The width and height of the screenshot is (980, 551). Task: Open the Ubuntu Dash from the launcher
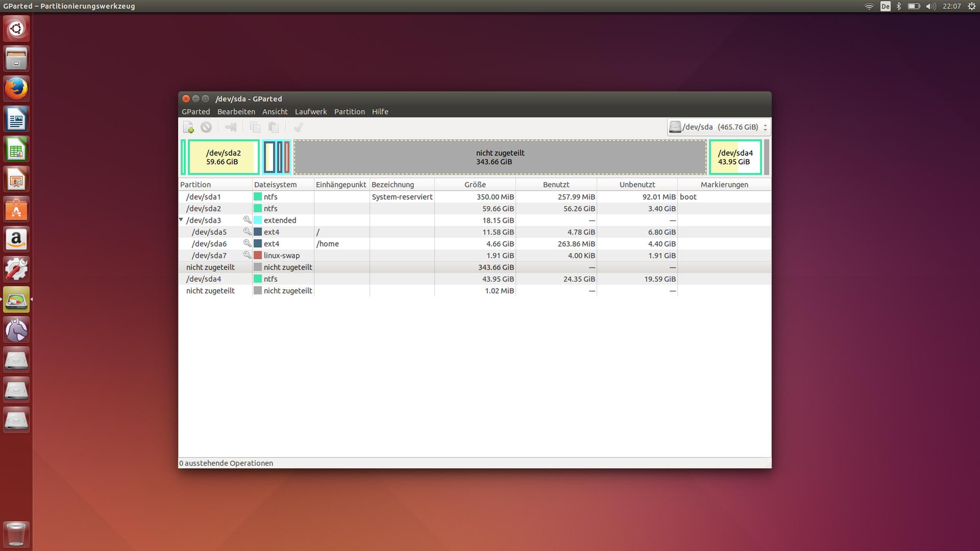(x=16, y=28)
